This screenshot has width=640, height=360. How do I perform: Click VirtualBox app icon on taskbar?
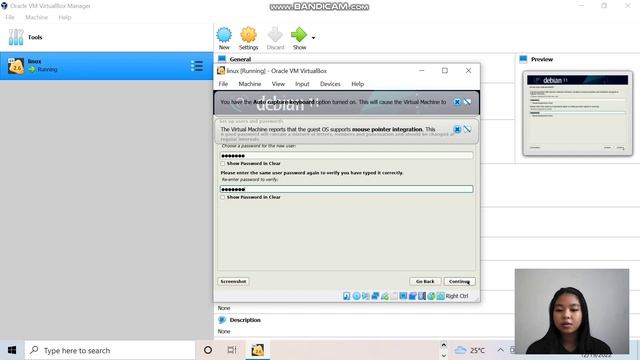pyautogui.click(x=258, y=350)
